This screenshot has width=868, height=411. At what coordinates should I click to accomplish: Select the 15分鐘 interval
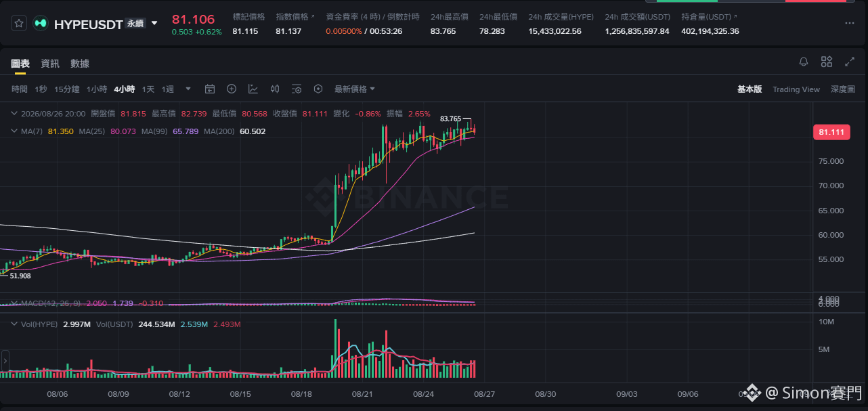(x=67, y=89)
